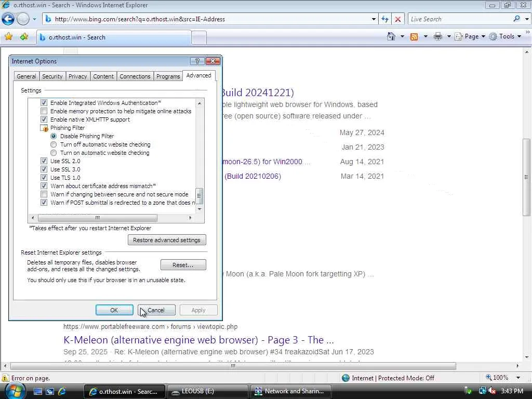Open K-Meleon alternative engine browser link
The height and width of the screenshot is (399, 532).
(x=198, y=340)
